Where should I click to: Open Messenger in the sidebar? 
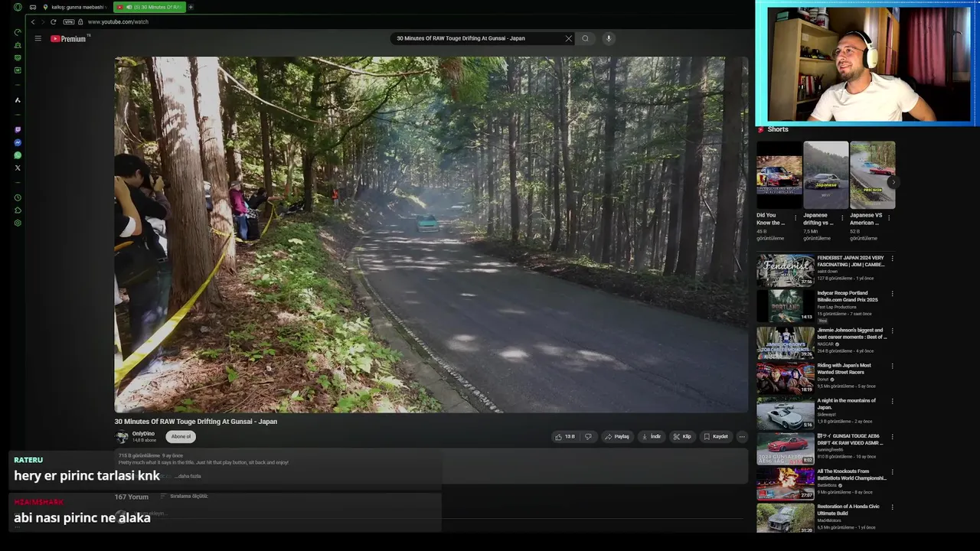pos(18,143)
